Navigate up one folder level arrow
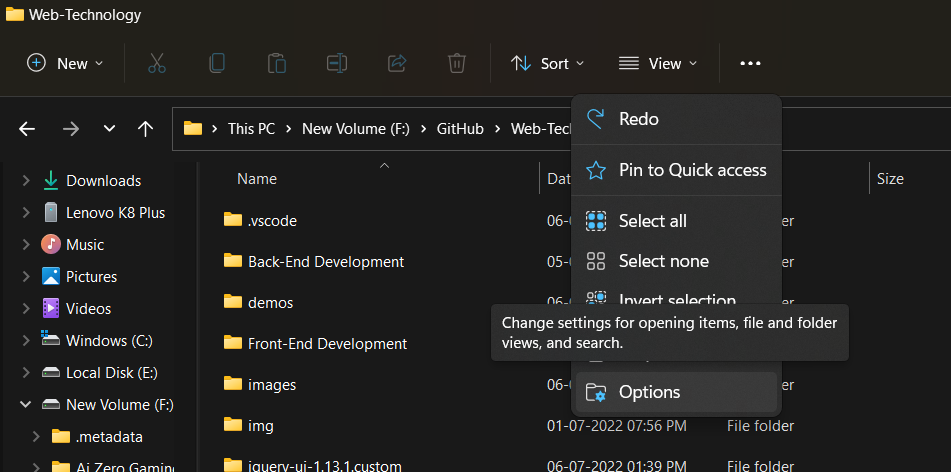The image size is (951, 472). [x=145, y=129]
